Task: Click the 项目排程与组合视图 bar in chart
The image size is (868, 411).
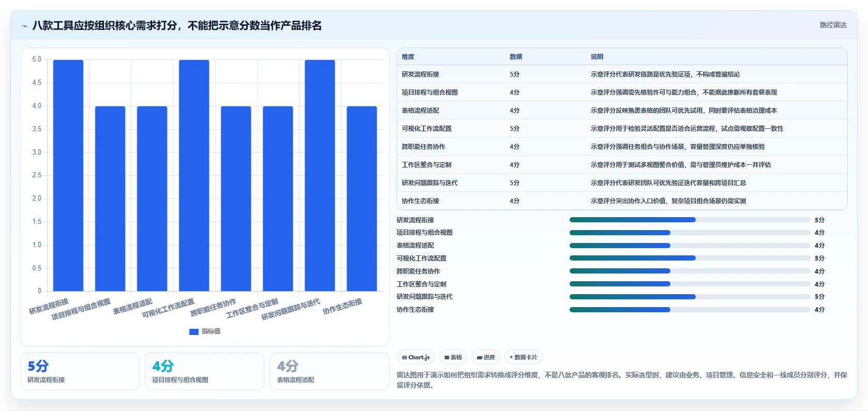Action: click(x=110, y=199)
